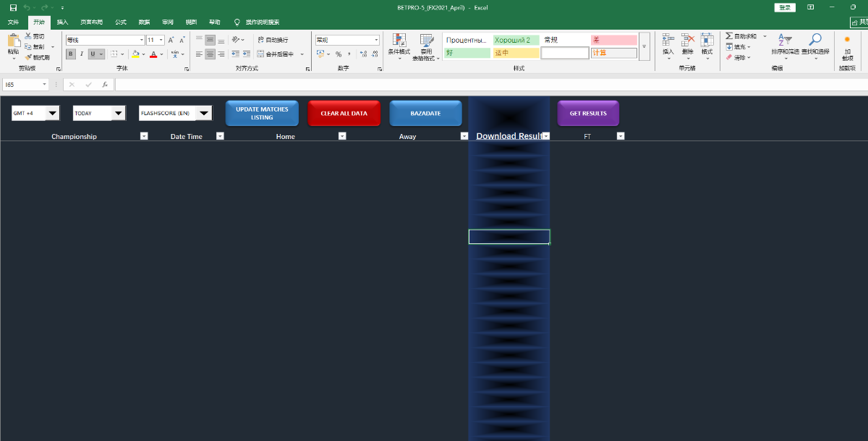Image resolution: width=868 pixels, height=441 pixels.
Task: Click the Insert Function fx icon
Action: coord(105,85)
